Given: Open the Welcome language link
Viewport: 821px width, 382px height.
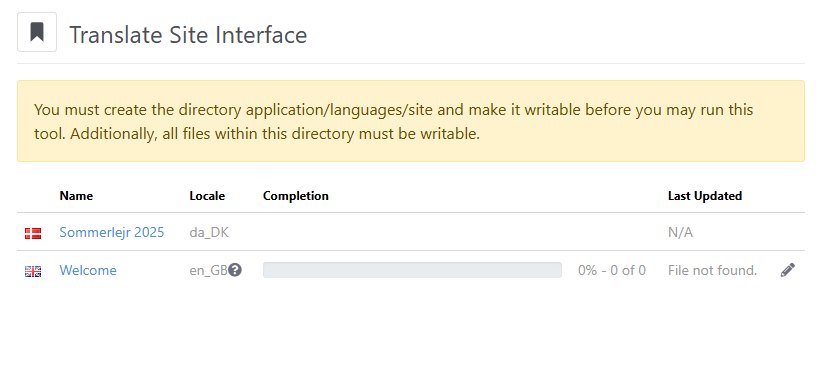Looking at the screenshot, I should coord(88,270).
